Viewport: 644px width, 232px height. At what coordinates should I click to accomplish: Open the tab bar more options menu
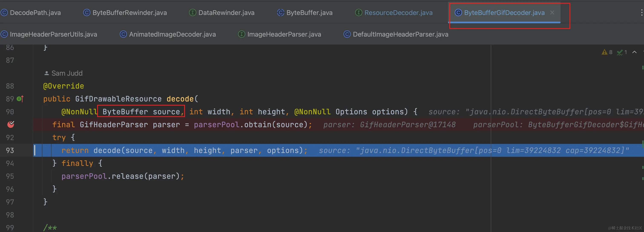pyautogui.click(x=641, y=13)
